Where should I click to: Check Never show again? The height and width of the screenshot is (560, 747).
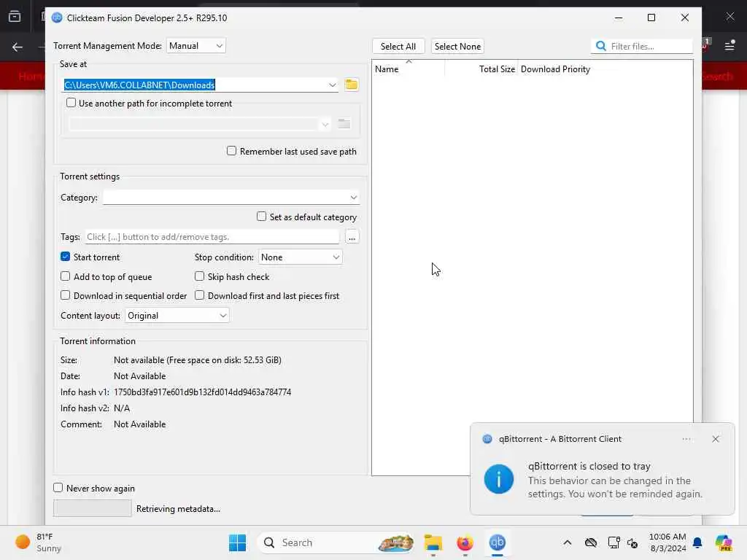[x=58, y=488]
